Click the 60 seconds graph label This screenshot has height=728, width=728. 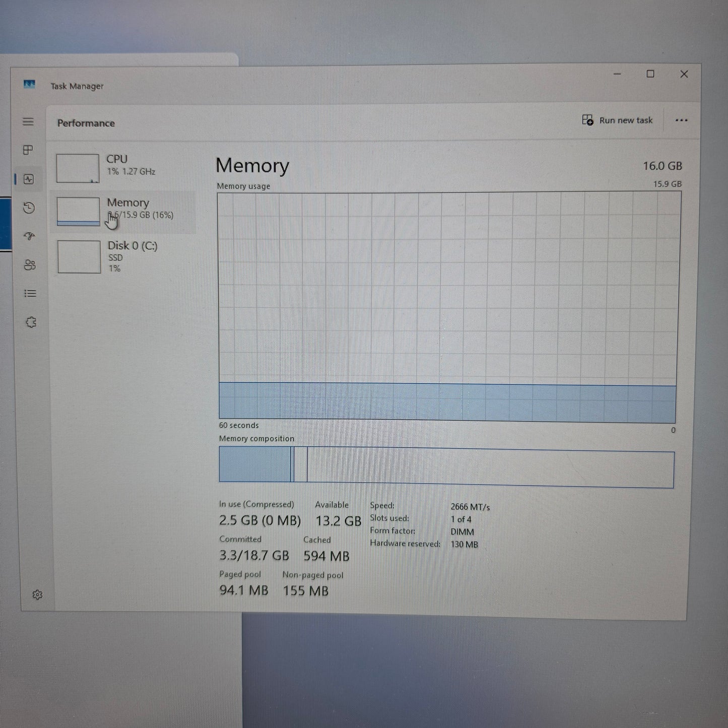239,425
